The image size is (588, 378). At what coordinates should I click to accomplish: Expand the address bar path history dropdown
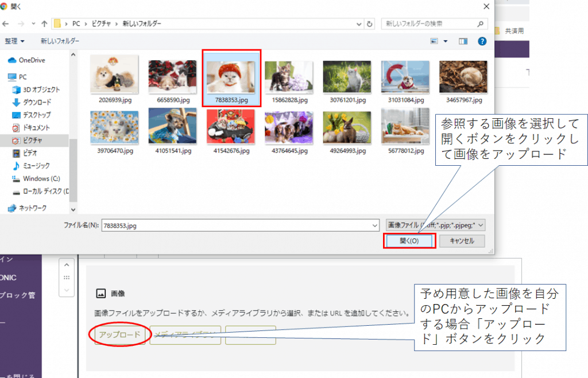click(359, 24)
